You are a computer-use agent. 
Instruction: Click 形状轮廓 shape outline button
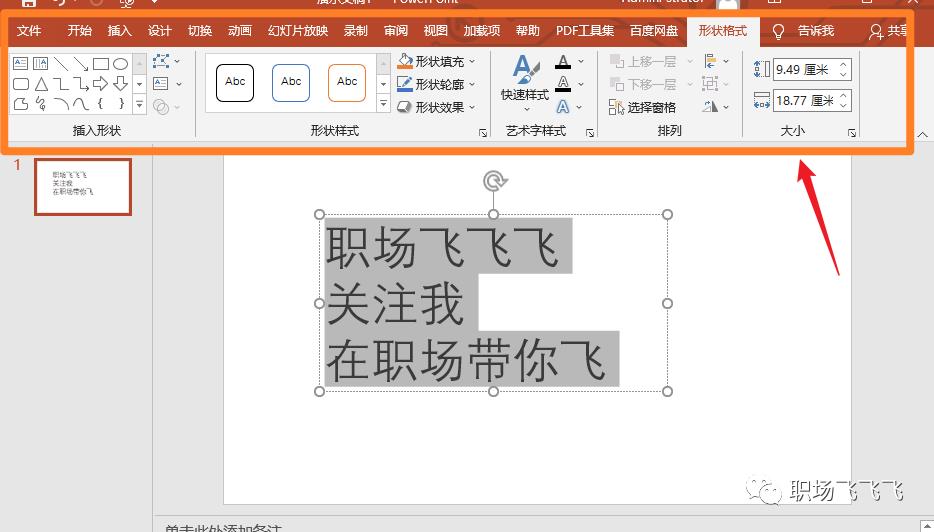[x=436, y=85]
